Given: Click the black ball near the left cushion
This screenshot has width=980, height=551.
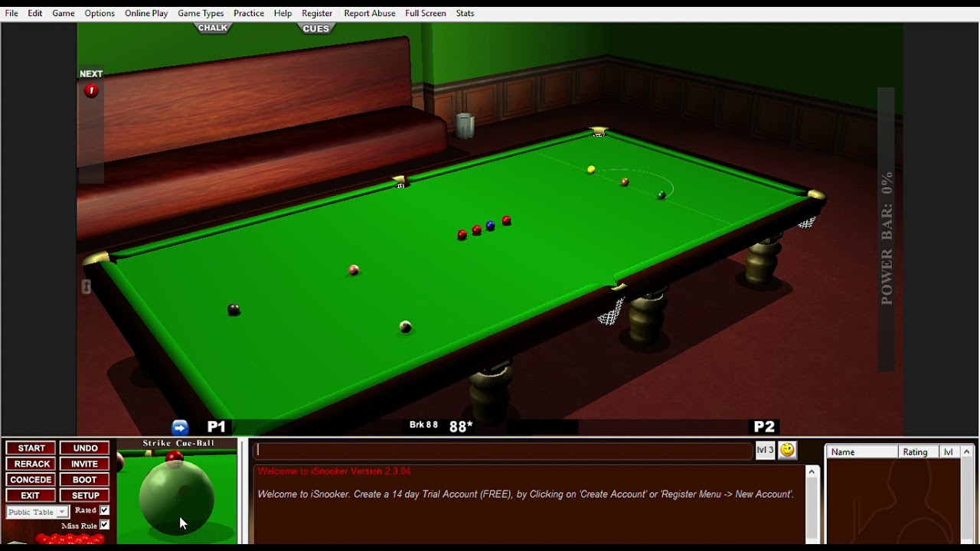Looking at the screenshot, I should 234,309.
